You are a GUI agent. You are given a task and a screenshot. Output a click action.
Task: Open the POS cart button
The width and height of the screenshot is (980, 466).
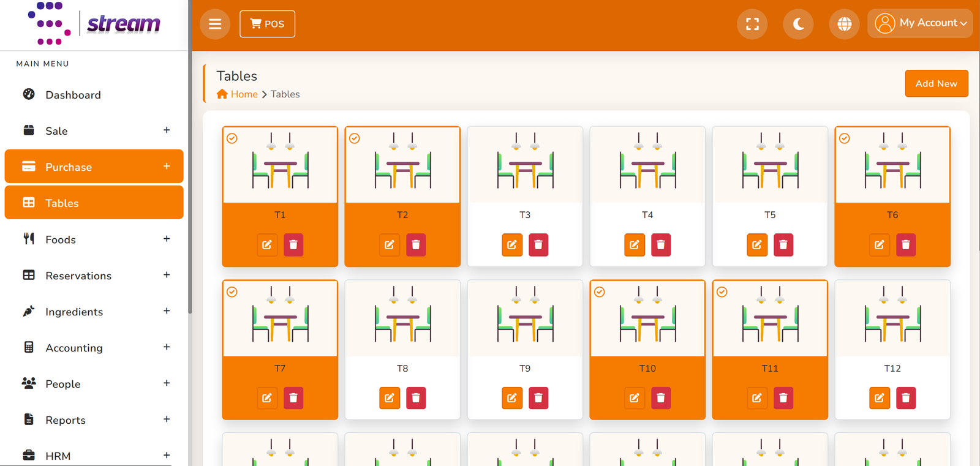[267, 24]
